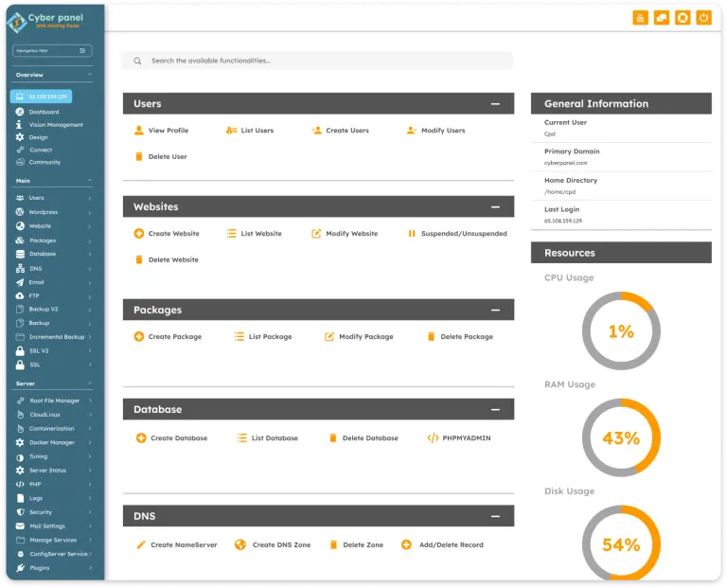Collapse the Database panel
Screen dimensions: 727x588
[x=494, y=409]
